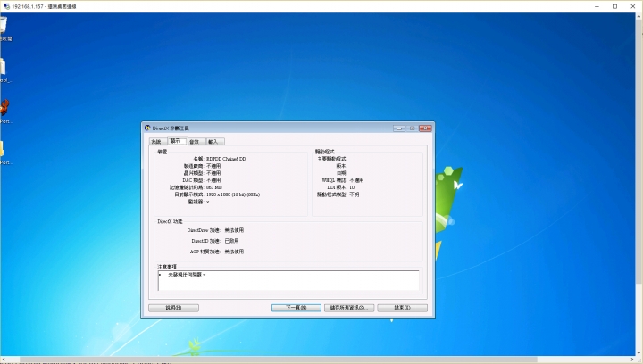The image size is (643, 364).
Task: Click the scroll-left arrow at the window bottom
Action: [x=4, y=360]
